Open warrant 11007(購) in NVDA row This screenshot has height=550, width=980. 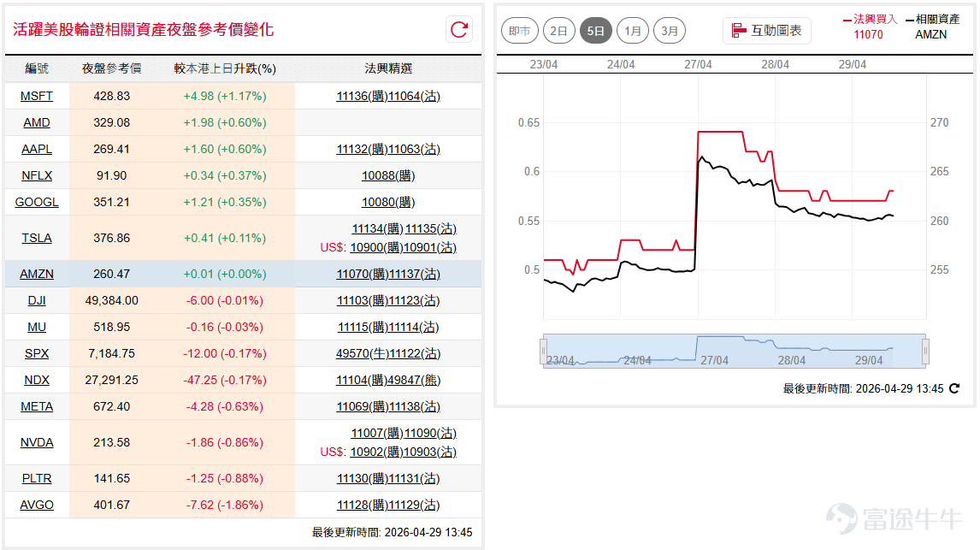(x=377, y=433)
